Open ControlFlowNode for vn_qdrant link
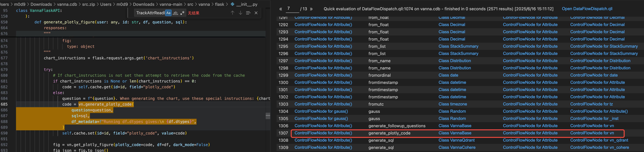 point(599,140)
